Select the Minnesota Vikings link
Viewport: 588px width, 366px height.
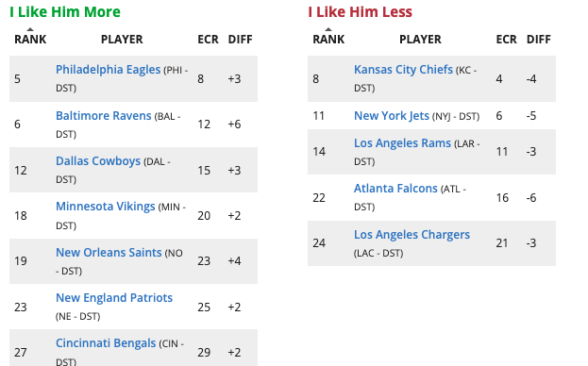click(106, 207)
